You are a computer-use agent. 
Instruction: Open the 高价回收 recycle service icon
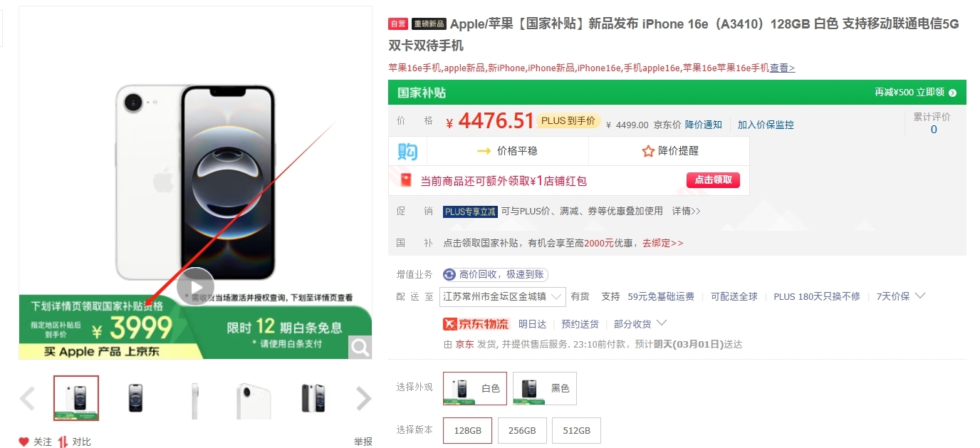(449, 275)
